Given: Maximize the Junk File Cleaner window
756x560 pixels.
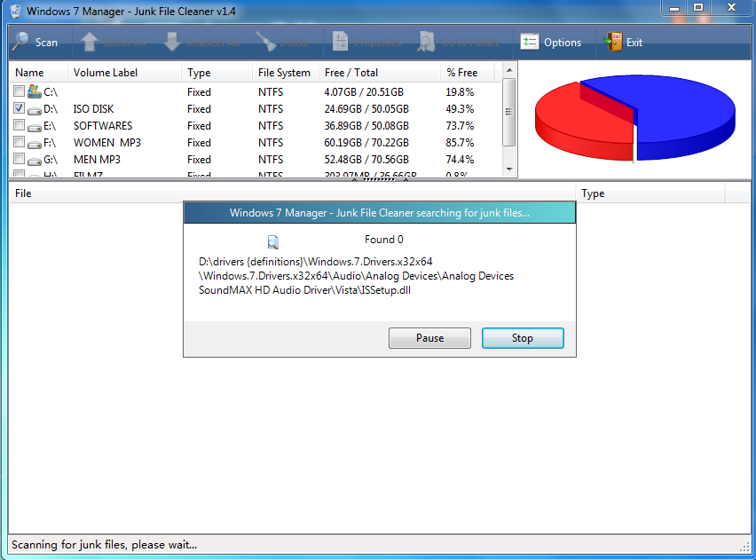Looking at the screenshot, I should 698,8.
